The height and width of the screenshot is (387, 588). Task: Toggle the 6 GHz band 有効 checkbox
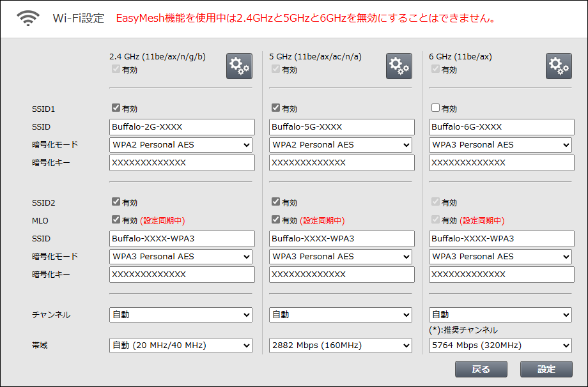tap(435, 69)
